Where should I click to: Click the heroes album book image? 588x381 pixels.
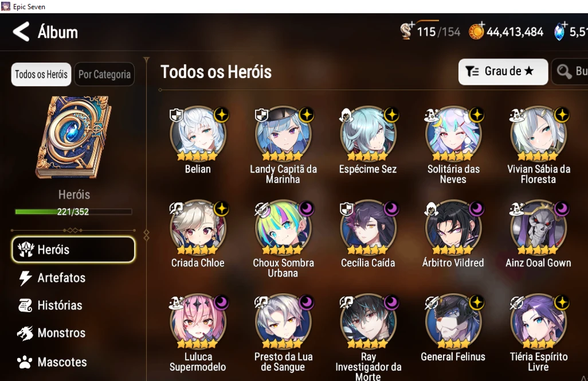coord(73,137)
